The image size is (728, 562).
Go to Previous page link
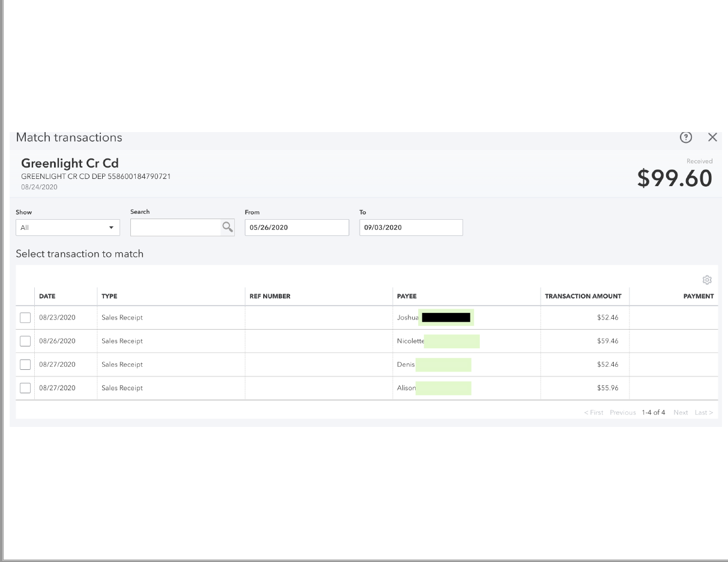[x=623, y=412]
